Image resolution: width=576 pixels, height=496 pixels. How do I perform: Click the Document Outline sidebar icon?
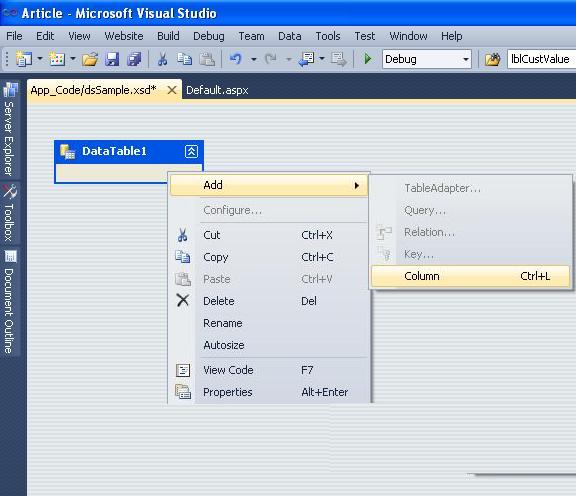coord(10,256)
